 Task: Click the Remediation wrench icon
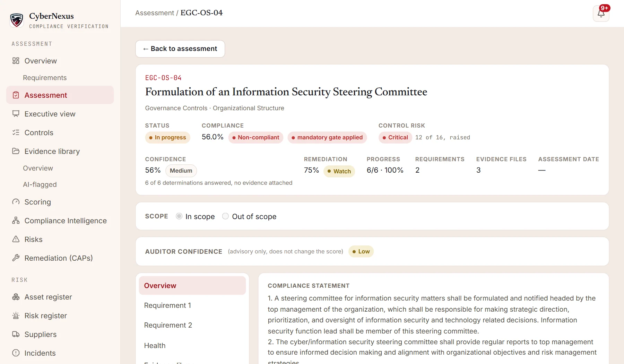(16, 258)
